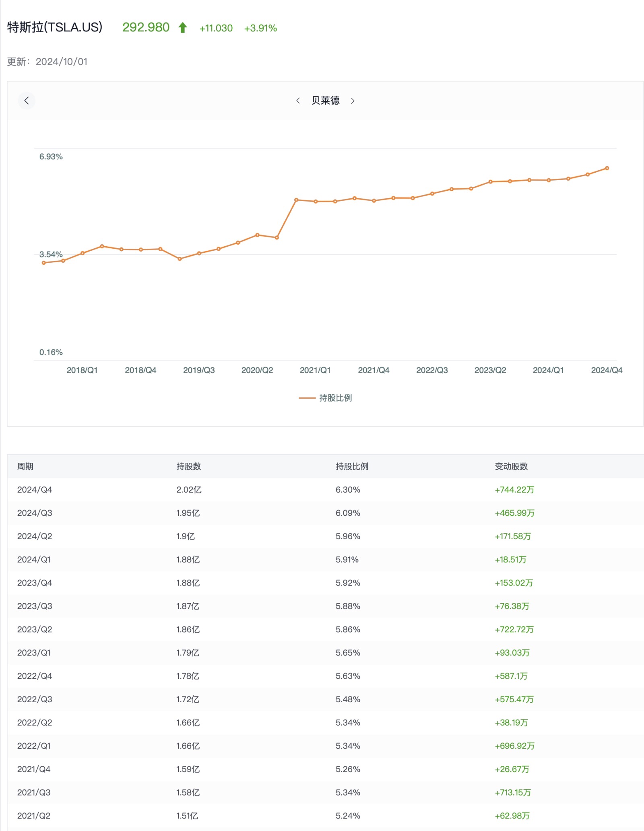Click the 6.93% y-axis label

click(51, 157)
